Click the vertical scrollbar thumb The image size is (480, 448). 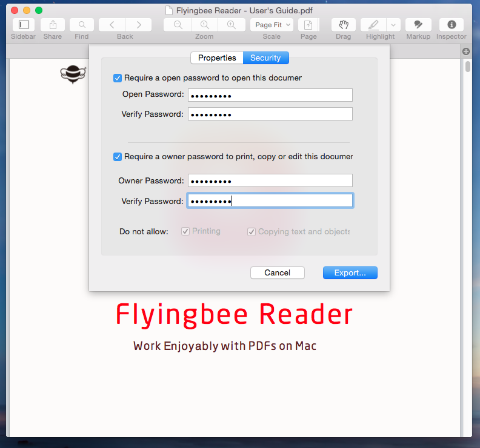[x=467, y=67]
